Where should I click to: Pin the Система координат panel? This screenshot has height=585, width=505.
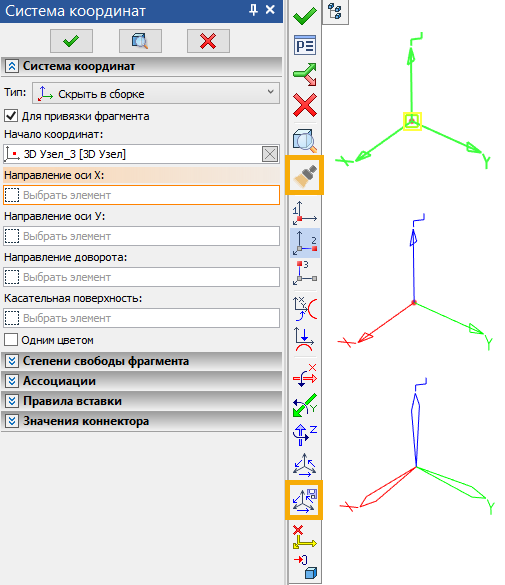pos(253,10)
